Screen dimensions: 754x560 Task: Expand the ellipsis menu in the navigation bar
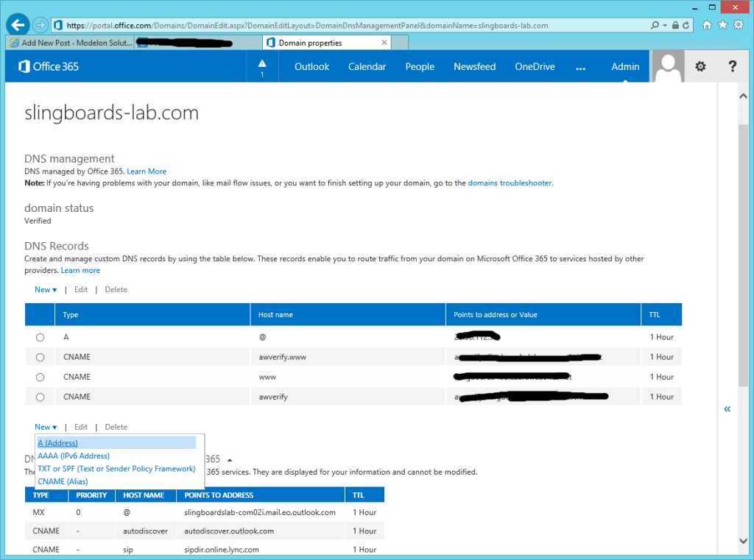click(581, 68)
